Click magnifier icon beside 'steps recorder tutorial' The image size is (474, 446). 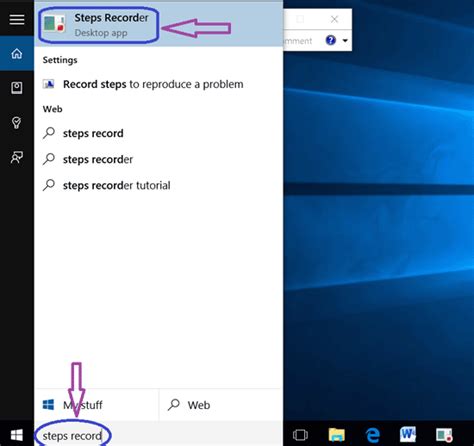click(49, 185)
